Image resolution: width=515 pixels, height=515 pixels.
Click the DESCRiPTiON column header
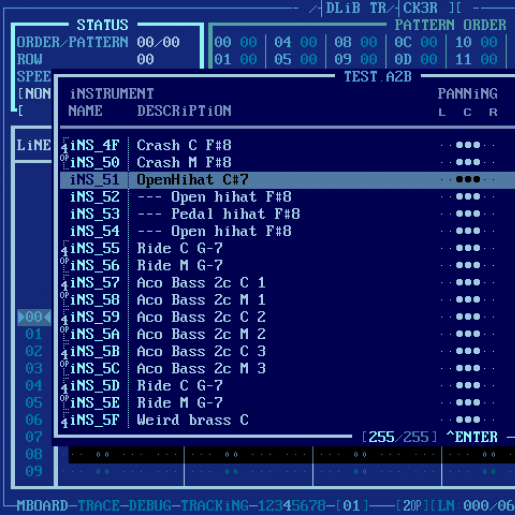coord(184,111)
